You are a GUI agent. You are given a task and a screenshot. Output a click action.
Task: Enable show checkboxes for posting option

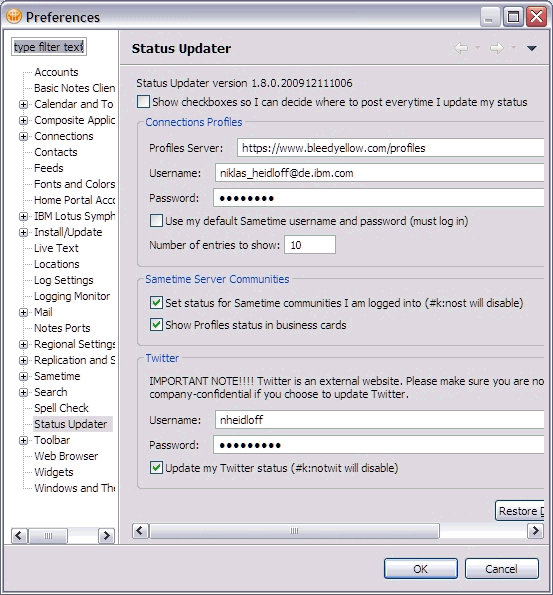coord(143,102)
